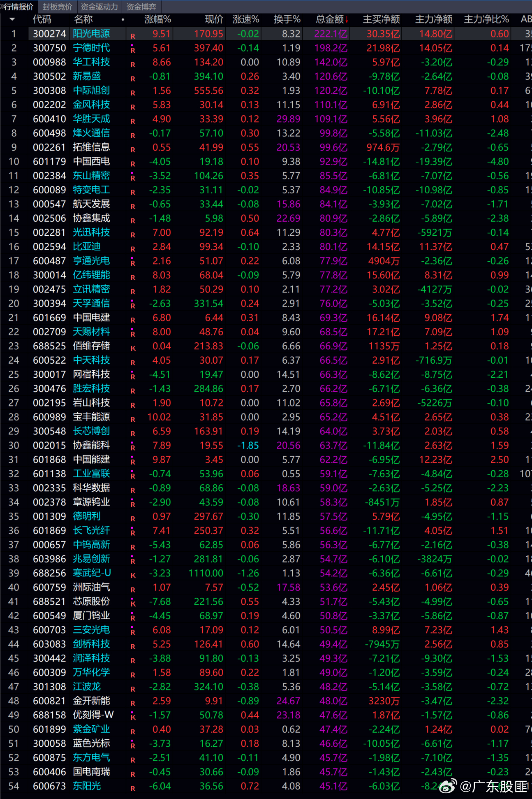Select stock name 中际旭创
Screen dimensions: 532x799
click(x=91, y=91)
